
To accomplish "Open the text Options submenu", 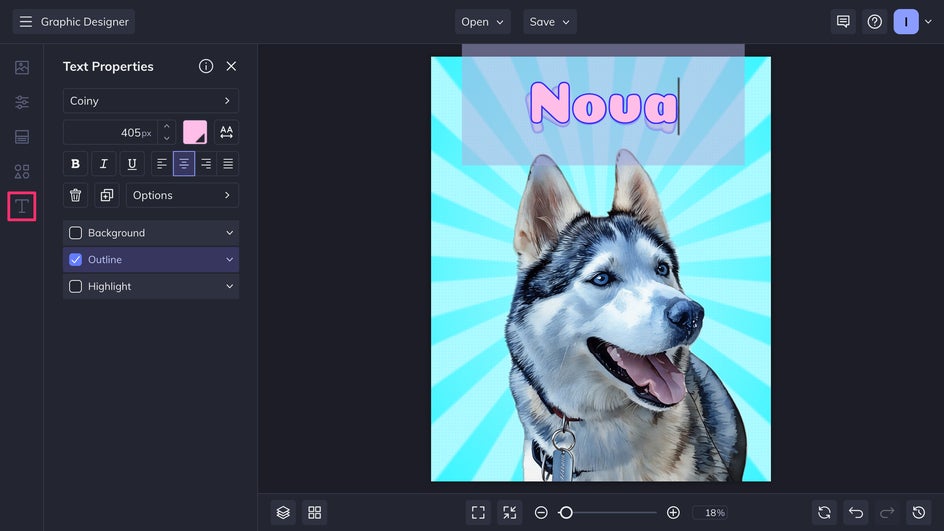I will (x=182, y=195).
